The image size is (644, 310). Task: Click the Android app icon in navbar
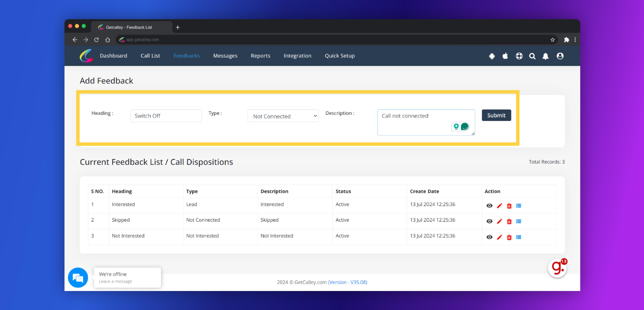click(492, 56)
